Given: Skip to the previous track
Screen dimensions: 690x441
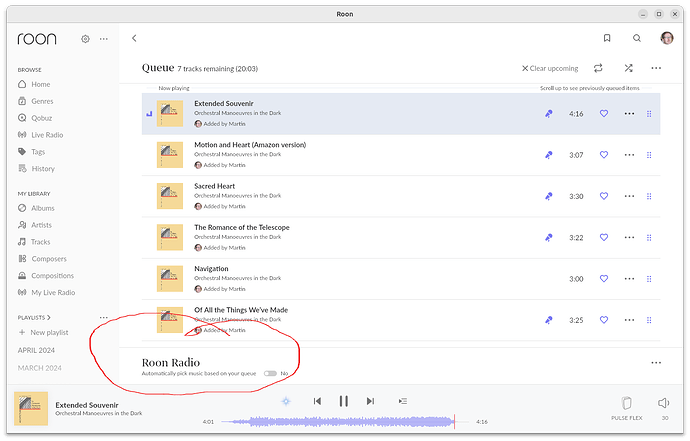Looking at the screenshot, I should tap(317, 402).
